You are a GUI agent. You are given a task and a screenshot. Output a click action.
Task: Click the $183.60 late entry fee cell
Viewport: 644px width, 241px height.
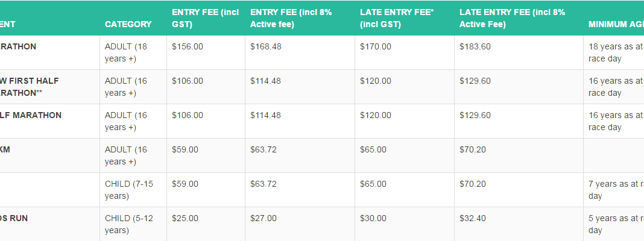[475, 47]
